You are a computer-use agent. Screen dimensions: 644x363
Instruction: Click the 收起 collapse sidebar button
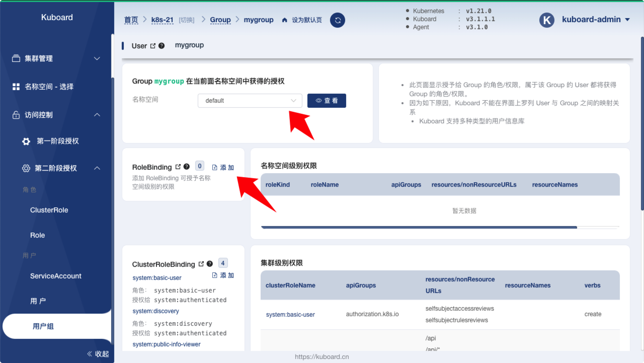click(x=98, y=354)
